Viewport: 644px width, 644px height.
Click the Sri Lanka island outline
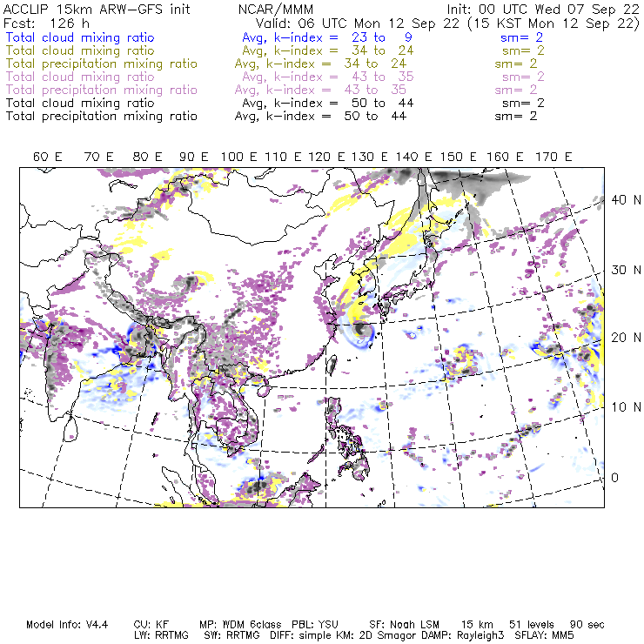pyautogui.click(x=71, y=427)
